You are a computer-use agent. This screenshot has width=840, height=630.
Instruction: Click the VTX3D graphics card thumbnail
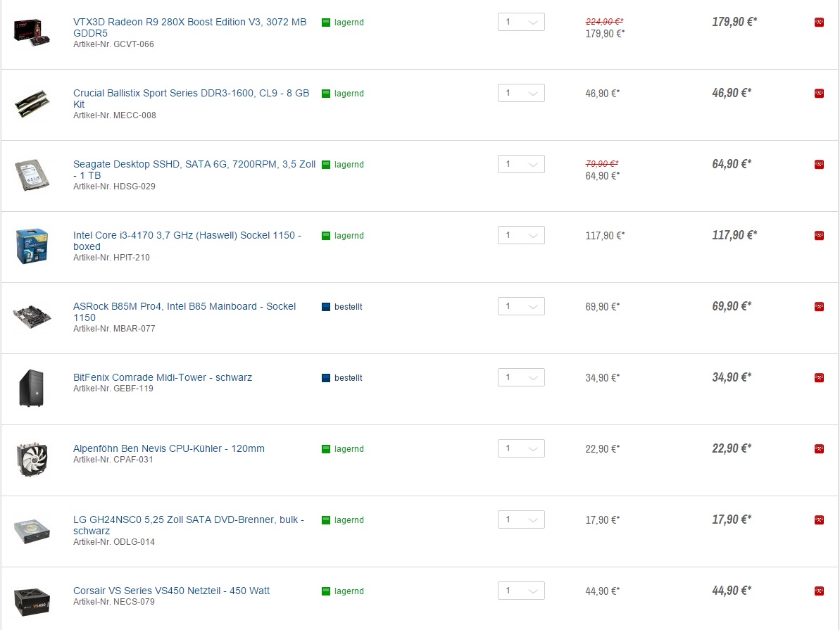pyautogui.click(x=32, y=32)
